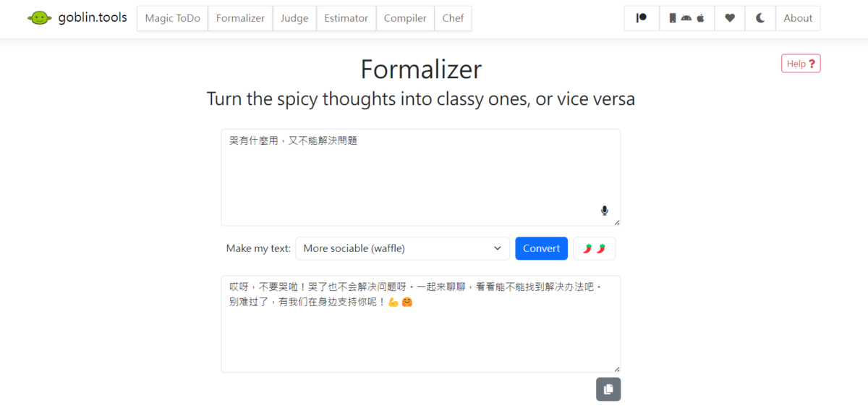Viewport: 868px width, 414px height.
Task: Open the About page link
Action: 798,18
